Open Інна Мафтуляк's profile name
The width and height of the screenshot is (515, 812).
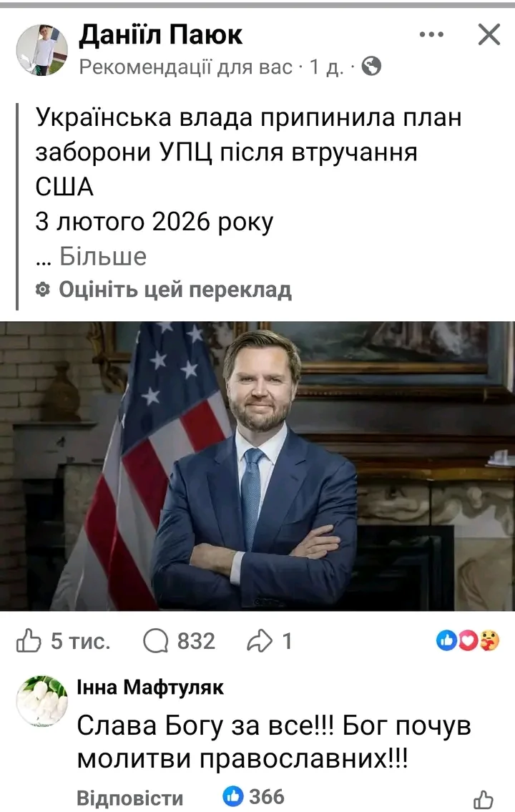tap(150, 688)
